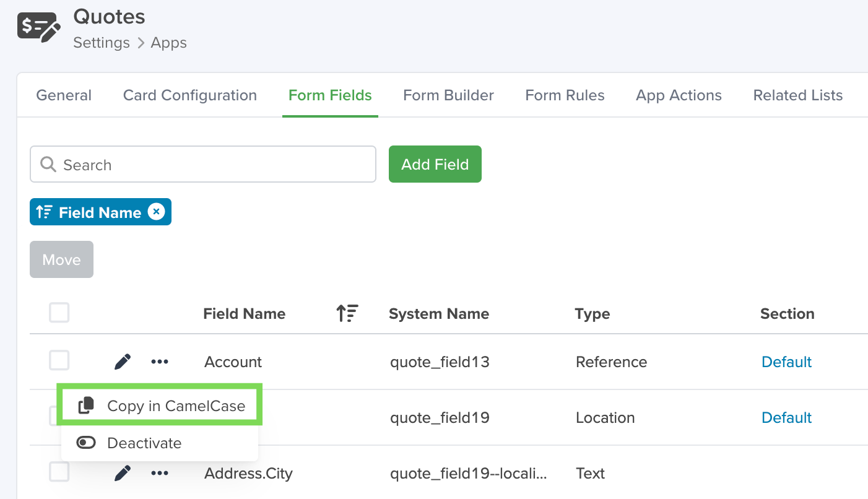Click the Quotes app icon in header
This screenshot has width=868, height=499.
click(39, 27)
